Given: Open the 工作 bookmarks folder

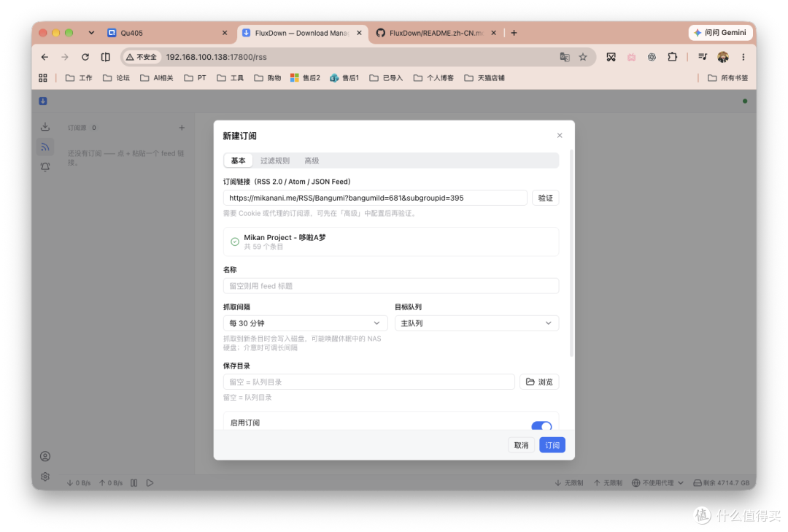Looking at the screenshot, I should (79, 78).
